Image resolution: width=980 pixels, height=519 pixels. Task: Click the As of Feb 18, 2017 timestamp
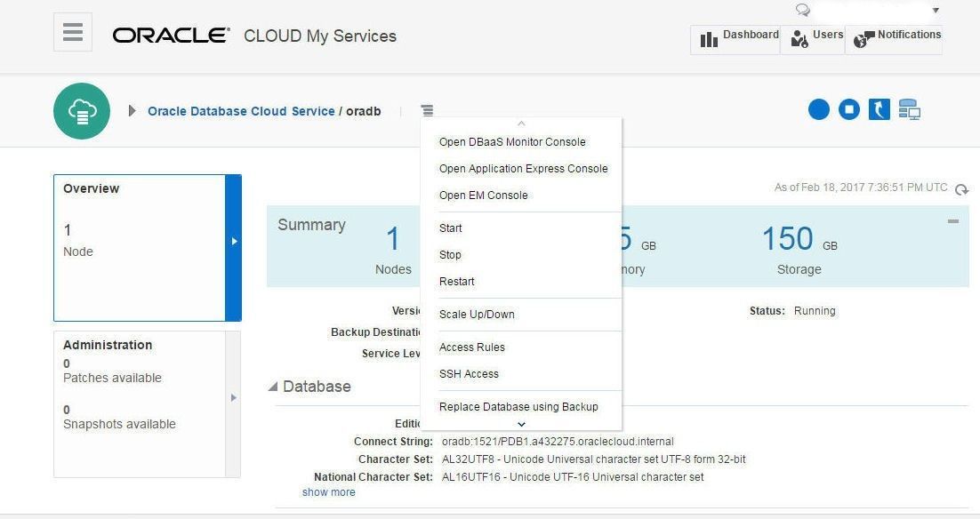pyautogui.click(x=861, y=188)
